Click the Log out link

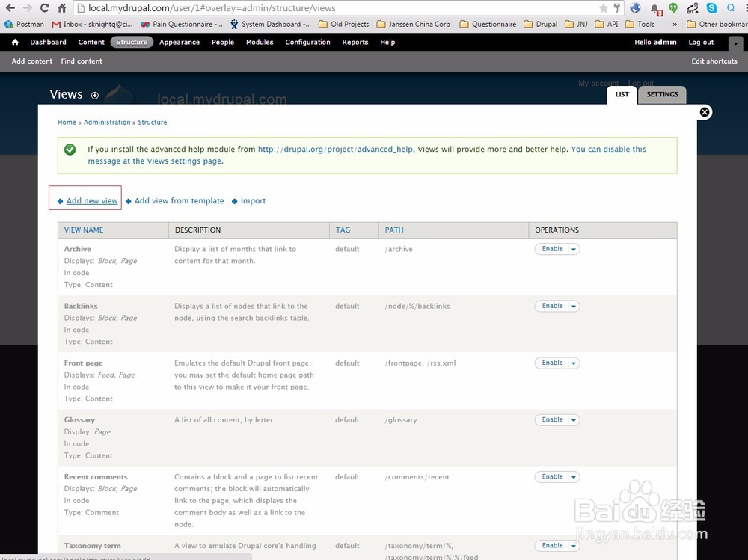click(x=701, y=42)
